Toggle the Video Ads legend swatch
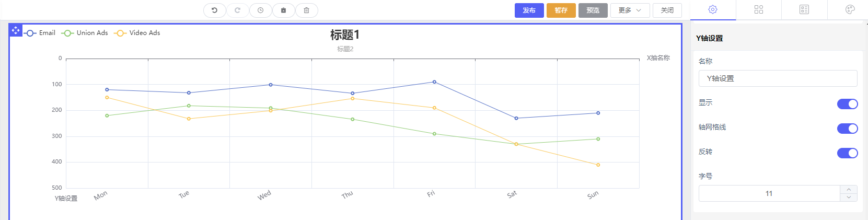The image size is (868, 220). (x=120, y=33)
